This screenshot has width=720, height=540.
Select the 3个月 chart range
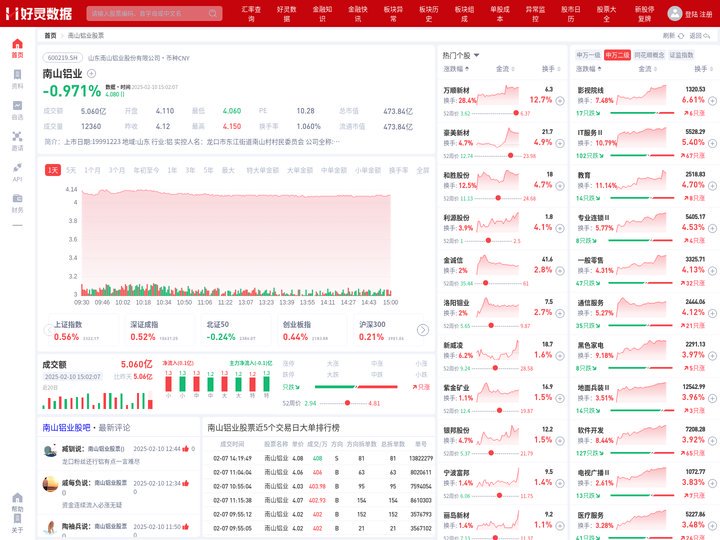click(x=117, y=170)
